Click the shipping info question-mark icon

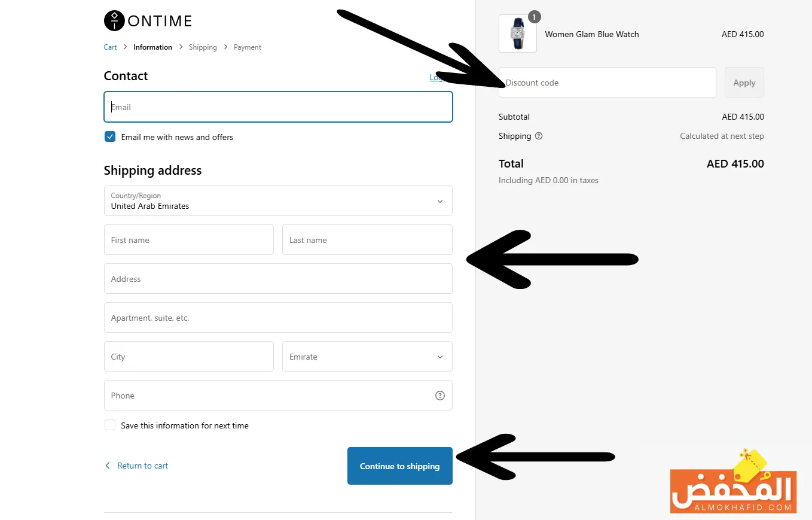539,136
